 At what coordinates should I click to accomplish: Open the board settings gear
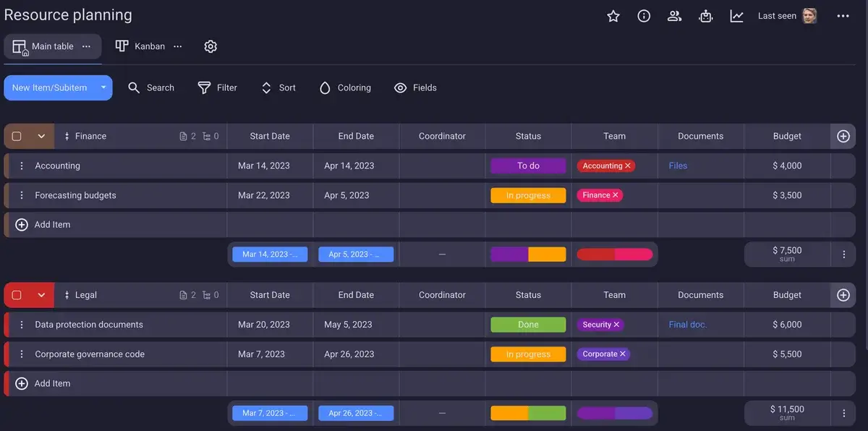point(210,46)
